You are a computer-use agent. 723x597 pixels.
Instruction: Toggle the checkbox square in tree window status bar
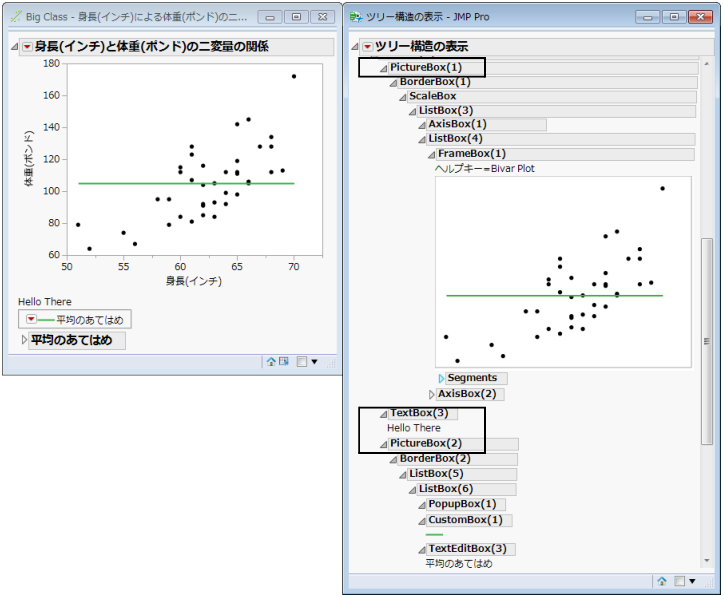679,581
